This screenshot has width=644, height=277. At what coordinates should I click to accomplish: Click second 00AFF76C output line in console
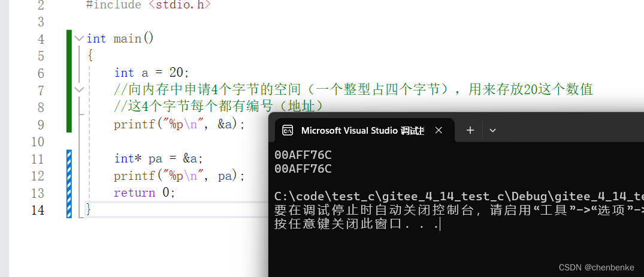point(303,169)
